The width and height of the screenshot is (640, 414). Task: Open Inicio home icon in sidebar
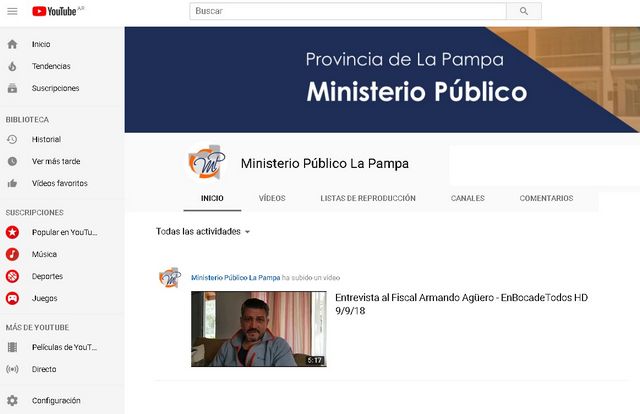click(x=12, y=44)
